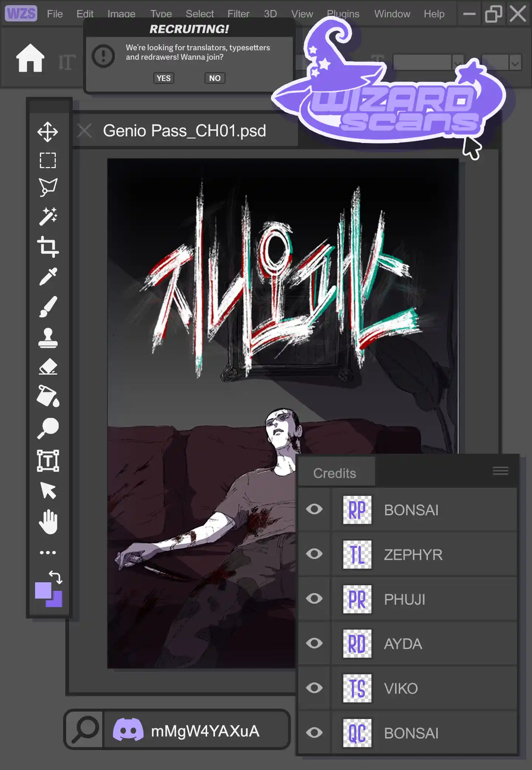
Task: Open the three-dot extra tools menu
Action: click(48, 553)
